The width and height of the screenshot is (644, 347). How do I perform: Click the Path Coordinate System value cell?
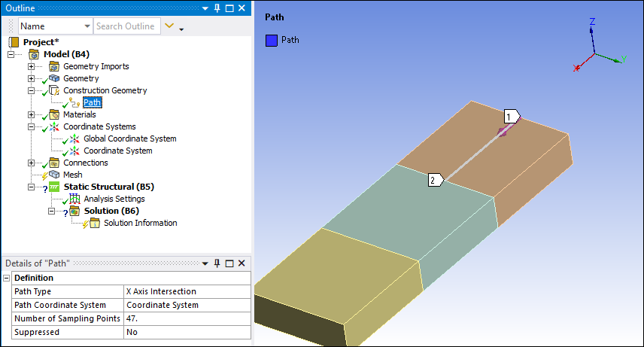click(x=187, y=305)
